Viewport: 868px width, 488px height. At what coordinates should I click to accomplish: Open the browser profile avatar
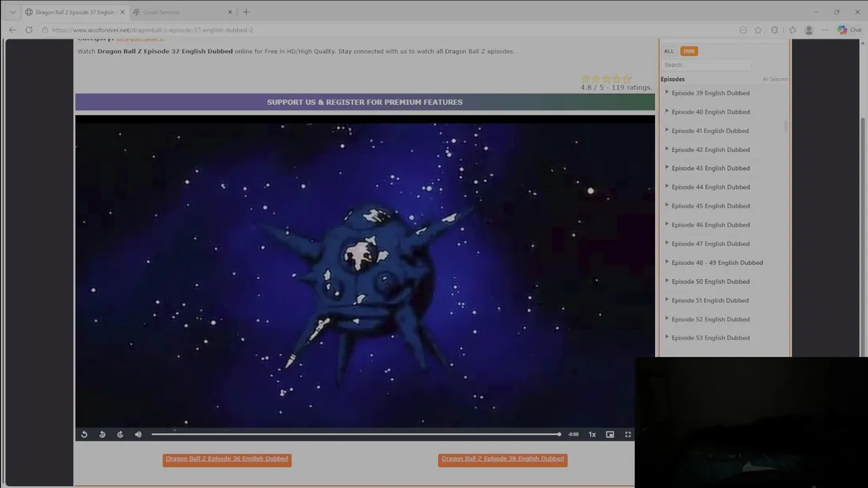(x=808, y=30)
